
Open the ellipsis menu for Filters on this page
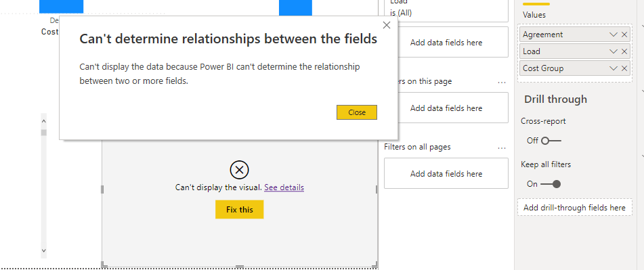click(502, 82)
